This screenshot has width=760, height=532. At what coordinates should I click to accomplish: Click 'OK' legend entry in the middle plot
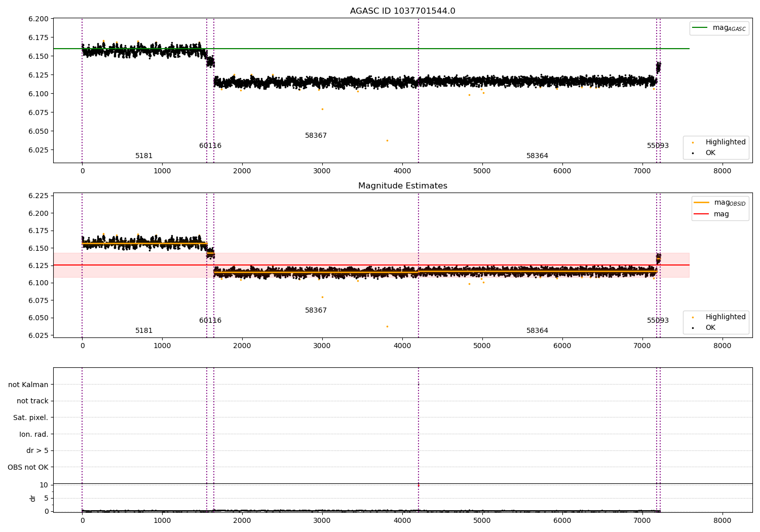[x=704, y=327]
